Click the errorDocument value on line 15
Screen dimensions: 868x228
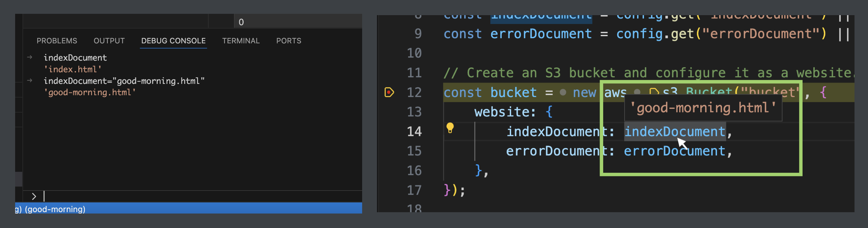coord(674,151)
